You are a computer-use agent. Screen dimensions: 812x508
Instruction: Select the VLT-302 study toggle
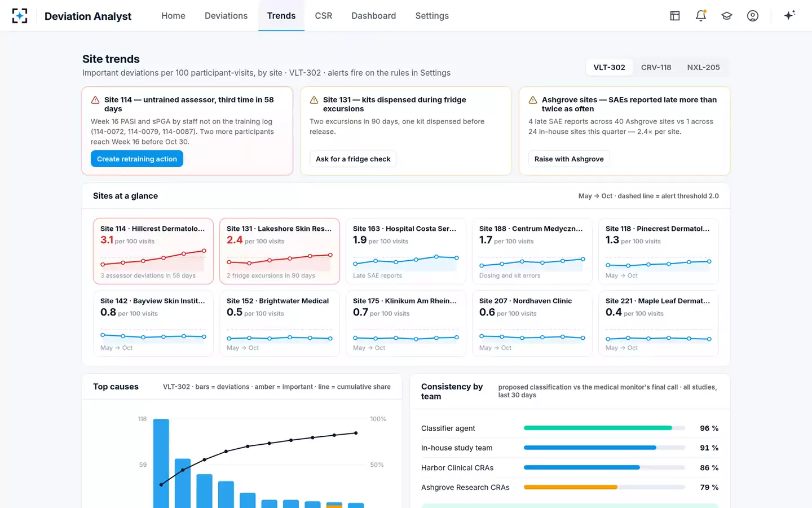[609, 67]
